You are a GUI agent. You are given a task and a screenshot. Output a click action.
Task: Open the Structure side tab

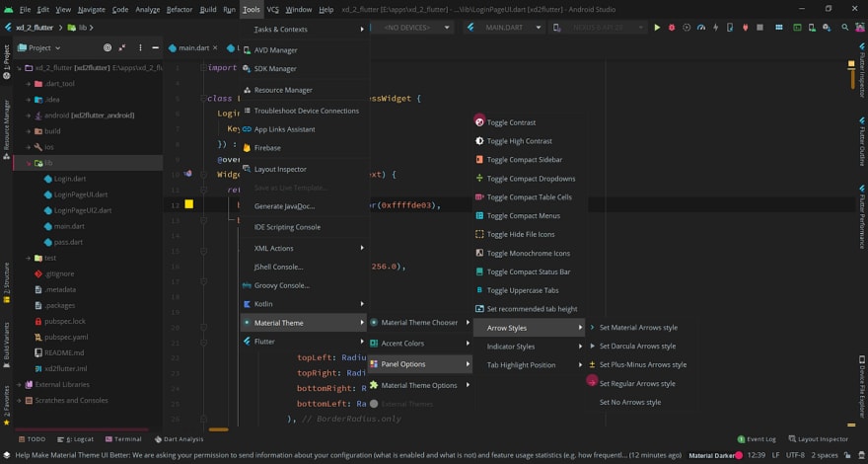7,282
